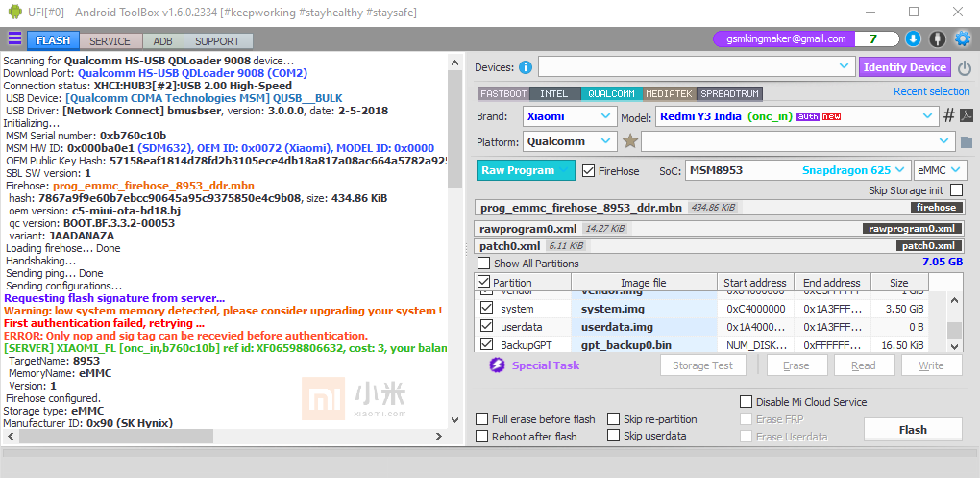The width and height of the screenshot is (980, 478).
Task: Click the gsmkingmaker@gmail.com account badge
Action: pos(786,38)
